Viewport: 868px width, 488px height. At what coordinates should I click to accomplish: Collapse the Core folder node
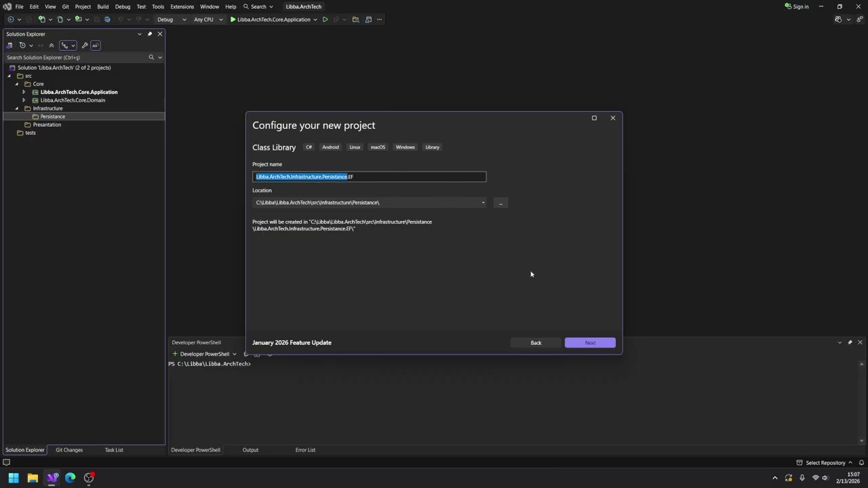(x=17, y=84)
